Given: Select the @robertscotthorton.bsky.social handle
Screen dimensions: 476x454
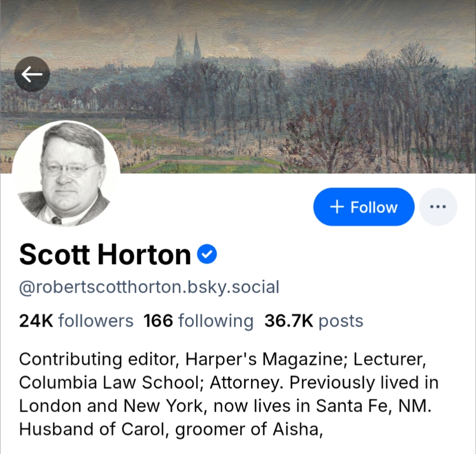Looking at the screenshot, I should tap(149, 287).
